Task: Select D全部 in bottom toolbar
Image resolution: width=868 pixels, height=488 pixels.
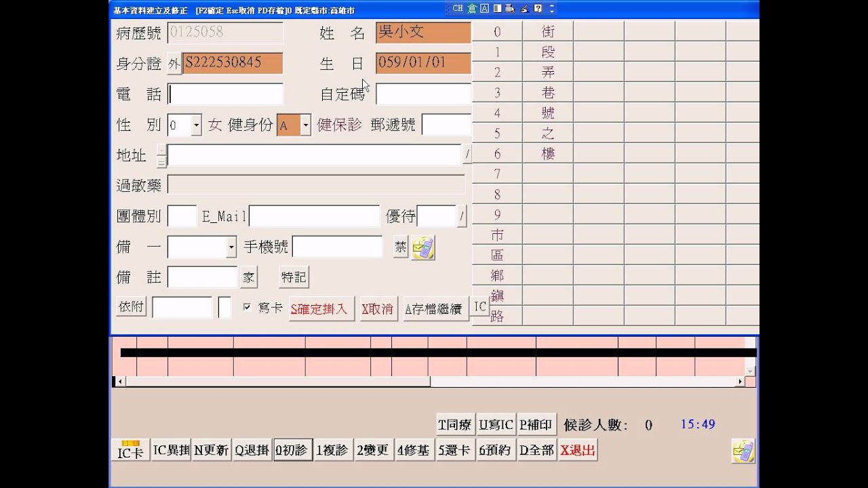Action: pos(536,450)
